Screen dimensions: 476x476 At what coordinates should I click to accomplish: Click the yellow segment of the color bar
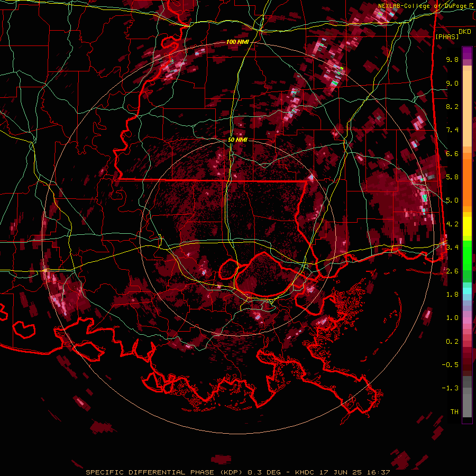click(x=467, y=226)
